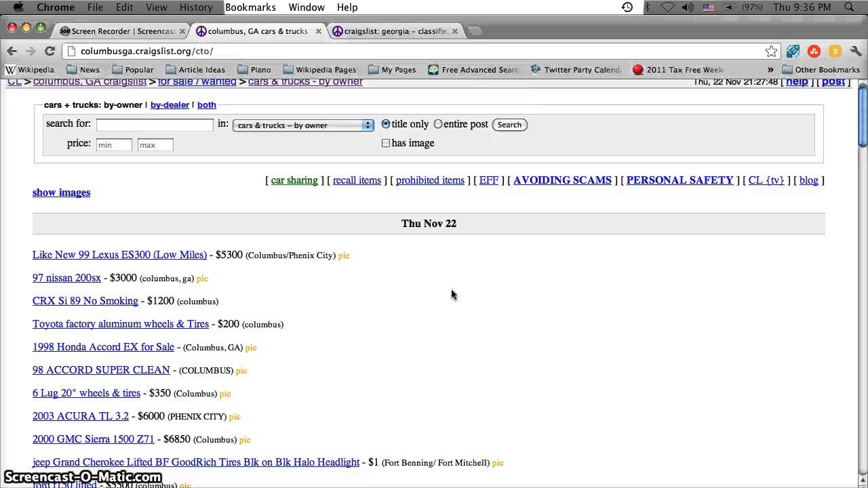This screenshot has width=868, height=488.
Task: Open the Apple menu
Action: click(x=18, y=7)
